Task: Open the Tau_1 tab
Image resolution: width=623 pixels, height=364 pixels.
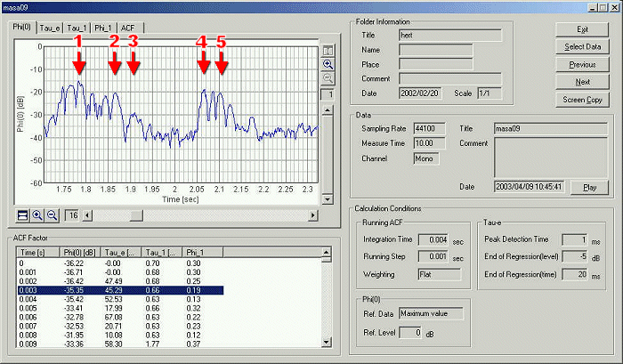Action: 77,28
